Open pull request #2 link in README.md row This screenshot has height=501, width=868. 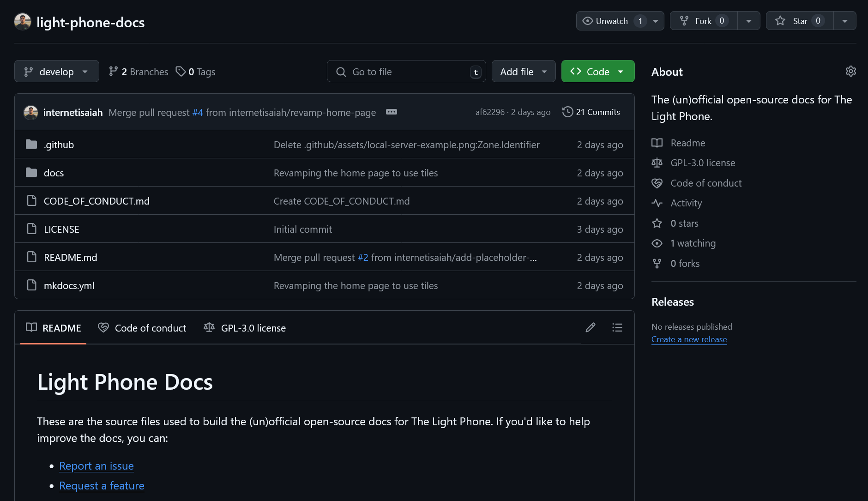(x=363, y=257)
